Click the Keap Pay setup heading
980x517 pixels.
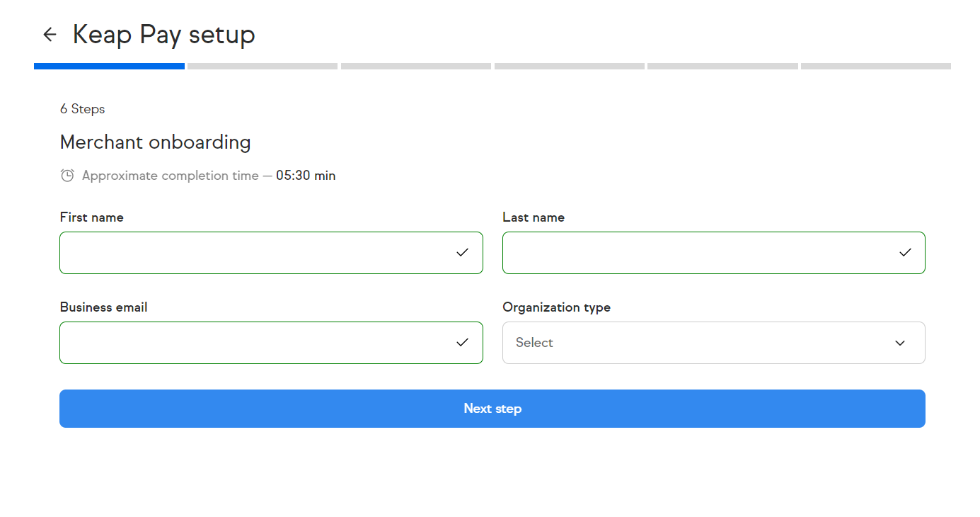click(163, 35)
